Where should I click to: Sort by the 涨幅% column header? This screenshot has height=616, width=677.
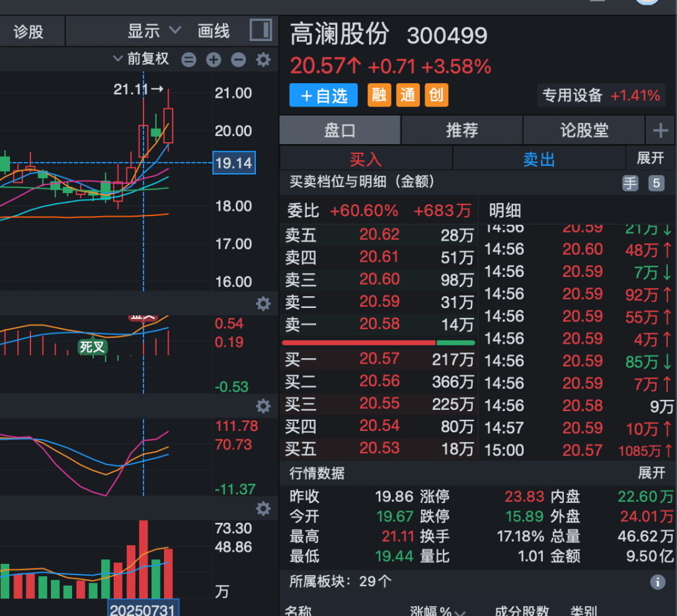(437, 611)
